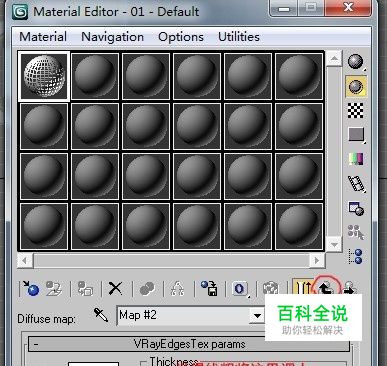387x366 pixels.
Task: Click Make Unique icon
Action: pos(177,289)
